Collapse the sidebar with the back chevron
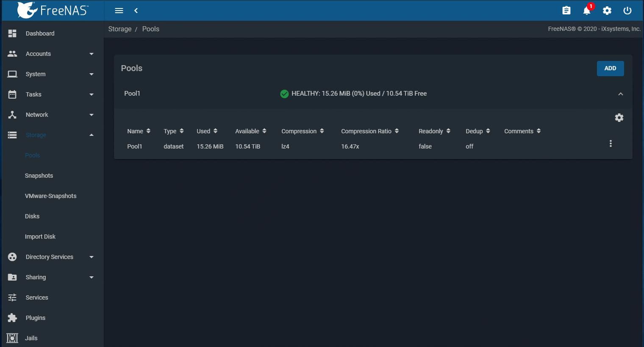The height and width of the screenshot is (347, 644). (136, 11)
